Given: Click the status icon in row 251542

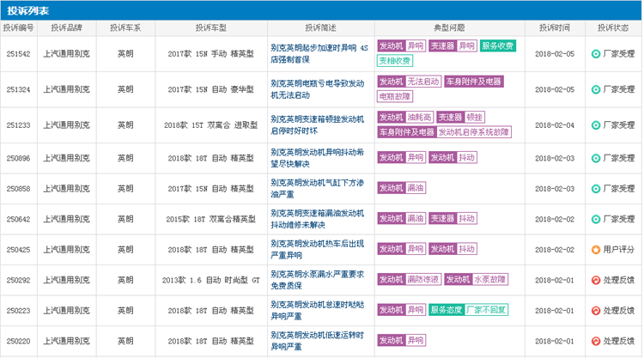Looking at the screenshot, I should 596,54.
